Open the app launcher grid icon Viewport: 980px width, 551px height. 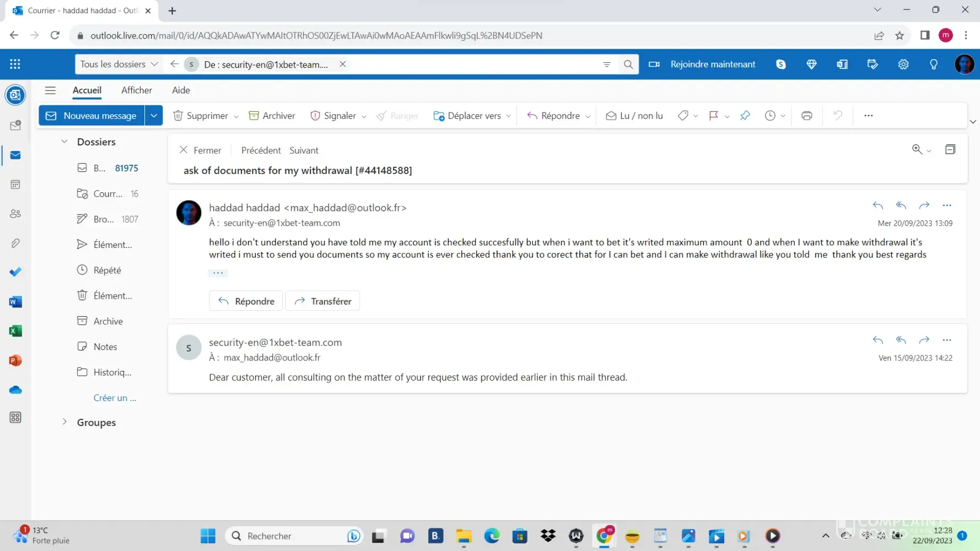pyautogui.click(x=15, y=64)
